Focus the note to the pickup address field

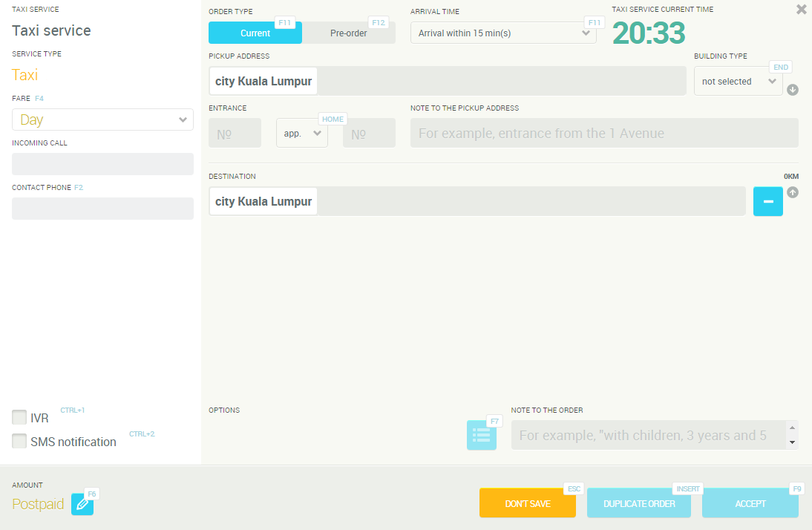coord(604,133)
